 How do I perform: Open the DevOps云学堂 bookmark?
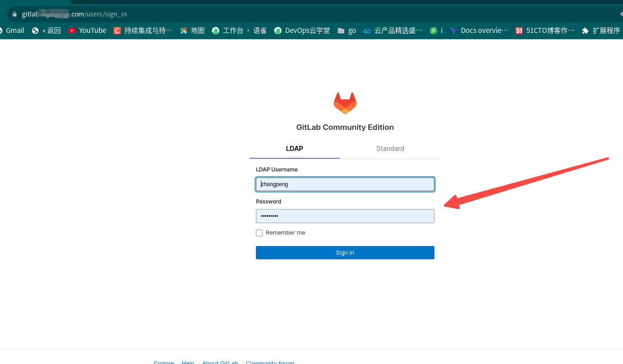[x=302, y=30]
